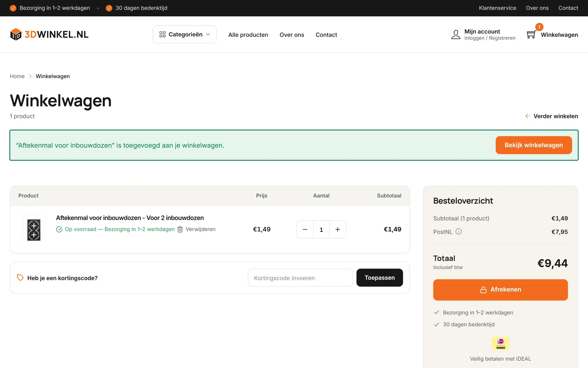This screenshot has width=588, height=368.
Task: Open Over ons in main navigation
Action: 292,35
